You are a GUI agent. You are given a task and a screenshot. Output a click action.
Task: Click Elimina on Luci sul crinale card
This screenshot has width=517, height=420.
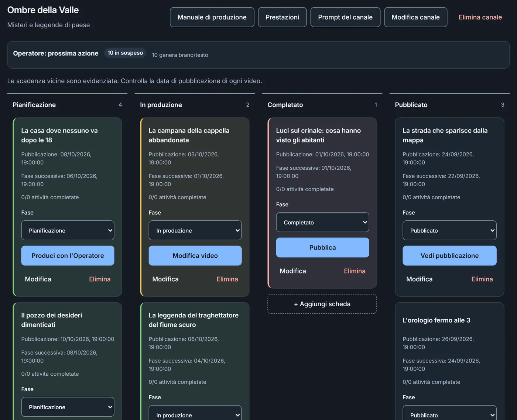(x=355, y=271)
